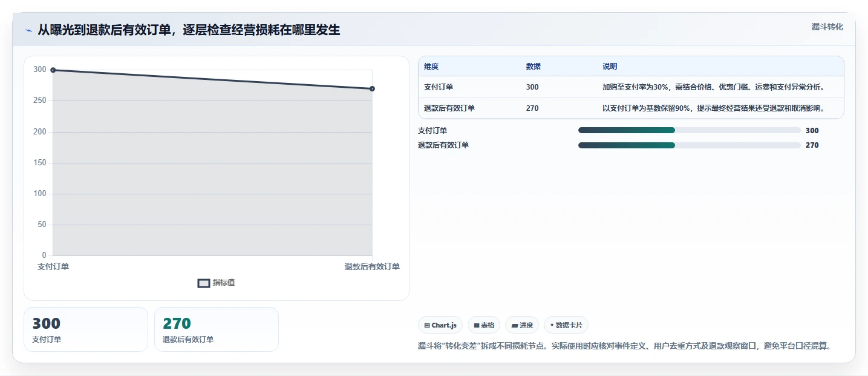868x376 pixels.
Task: Click the 退款后有效订单 progress row label
Action: [x=443, y=145]
